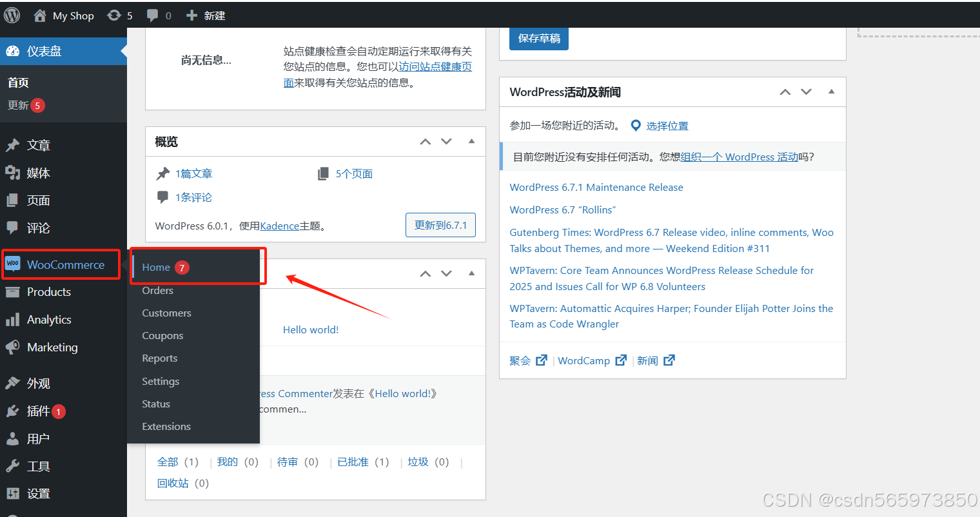Click the 保存草稿 button

pyautogui.click(x=539, y=38)
